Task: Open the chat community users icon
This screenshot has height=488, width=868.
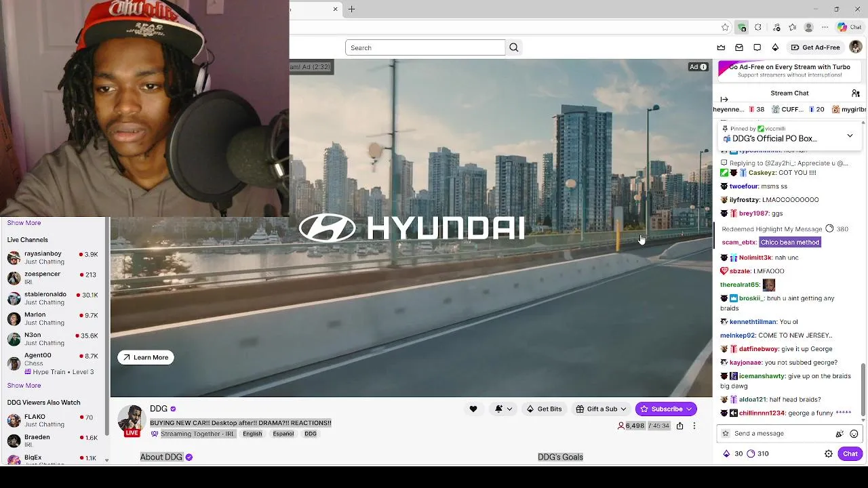Action: (856, 94)
